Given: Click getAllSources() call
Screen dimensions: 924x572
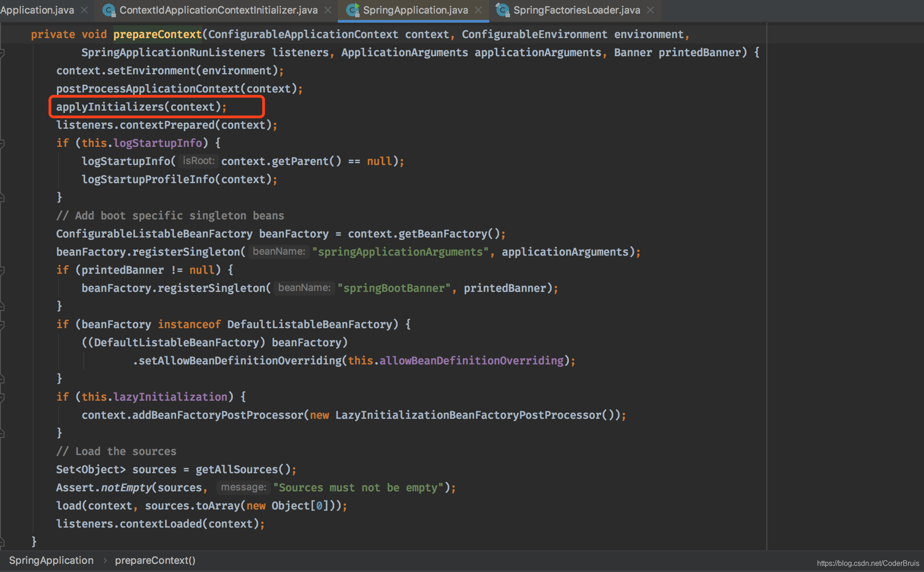Looking at the screenshot, I should pyautogui.click(x=243, y=470).
